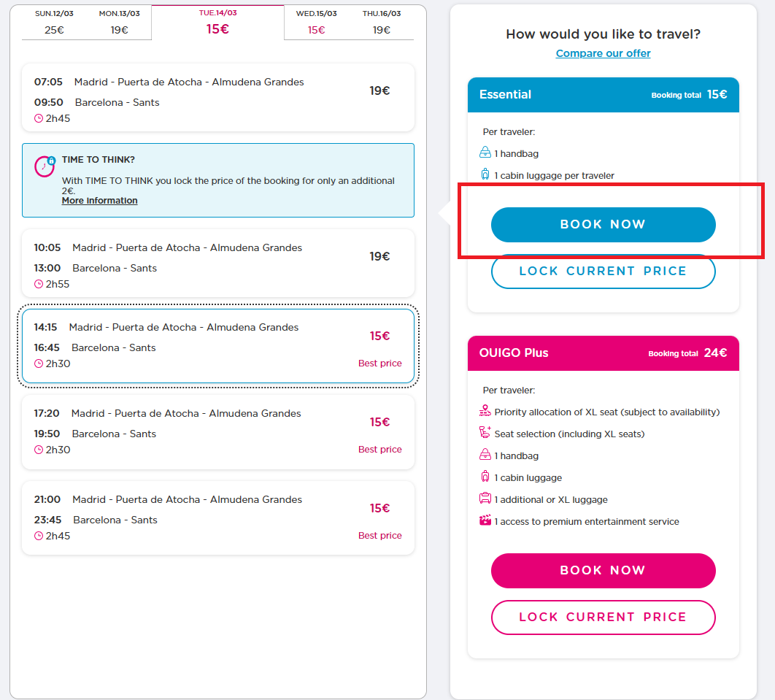This screenshot has height=700, width=775.
Task: Click the Essential cabin luggage icon
Action: click(x=485, y=174)
